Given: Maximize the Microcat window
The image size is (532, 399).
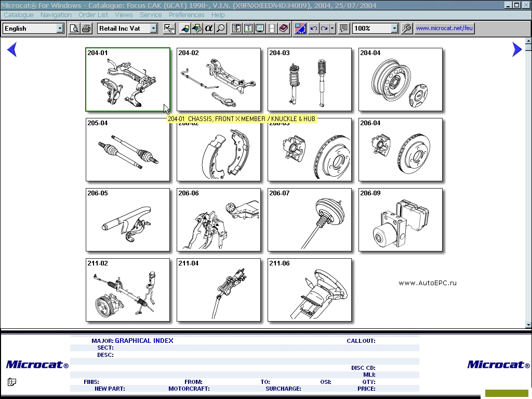Looking at the screenshot, I should pyautogui.click(x=516, y=5).
